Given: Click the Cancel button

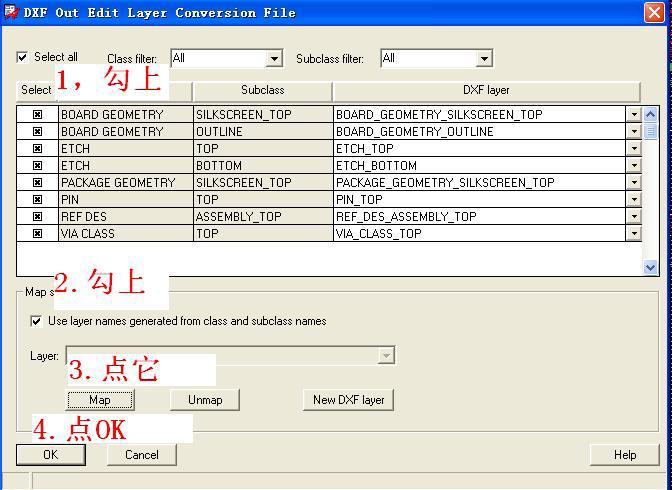Looking at the screenshot, I should (x=141, y=455).
